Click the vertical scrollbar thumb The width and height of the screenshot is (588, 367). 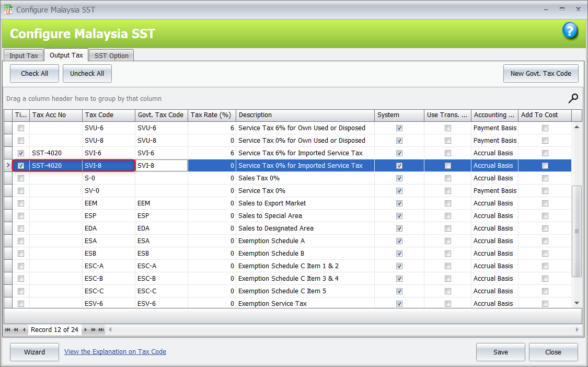coord(577,230)
